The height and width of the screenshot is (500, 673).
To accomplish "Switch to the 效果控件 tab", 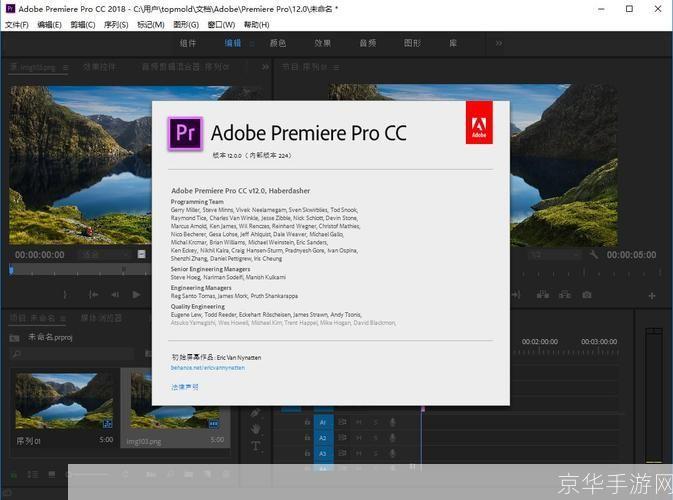I will (x=99, y=67).
